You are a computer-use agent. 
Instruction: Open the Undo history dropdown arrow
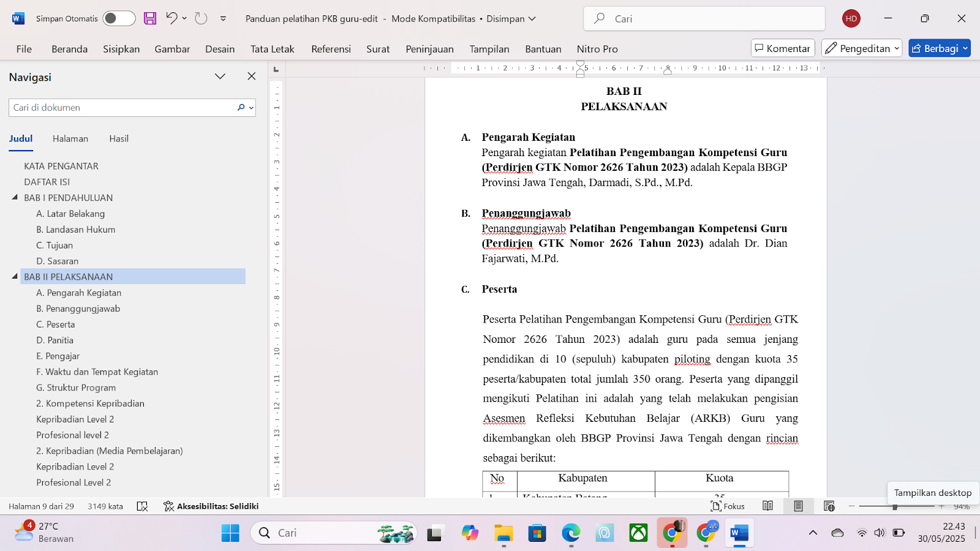coord(184,18)
